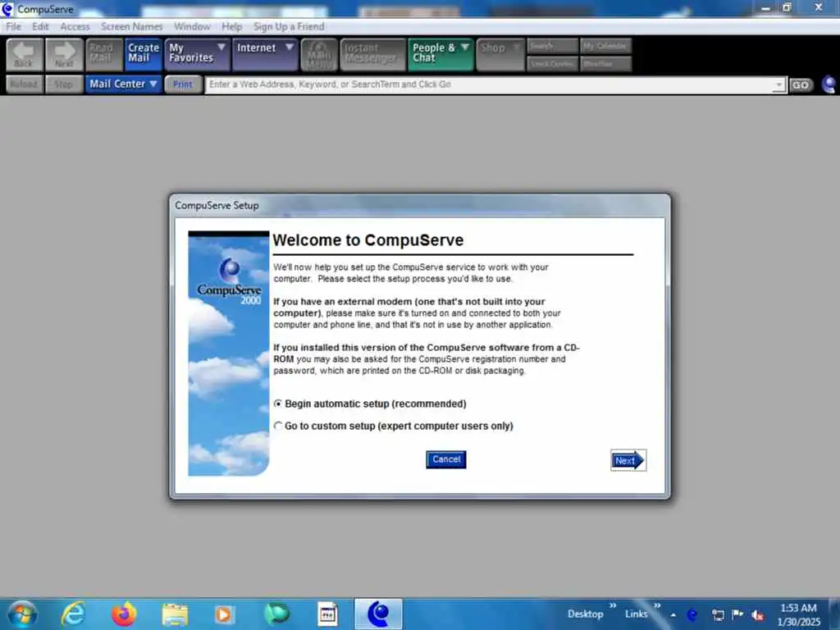This screenshot has width=840, height=630.
Task: Open the Main Menu toolbar icon
Action: [319, 55]
